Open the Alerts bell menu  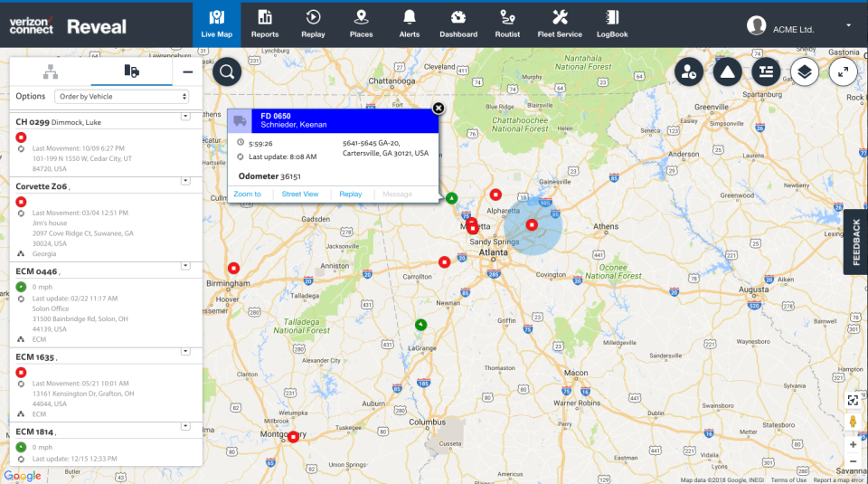pyautogui.click(x=409, y=24)
